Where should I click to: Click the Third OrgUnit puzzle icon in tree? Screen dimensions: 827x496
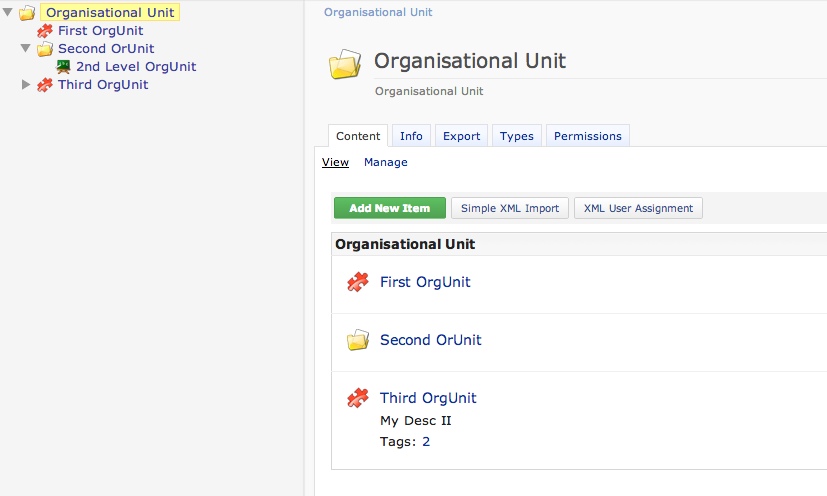[x=44, y=85]
